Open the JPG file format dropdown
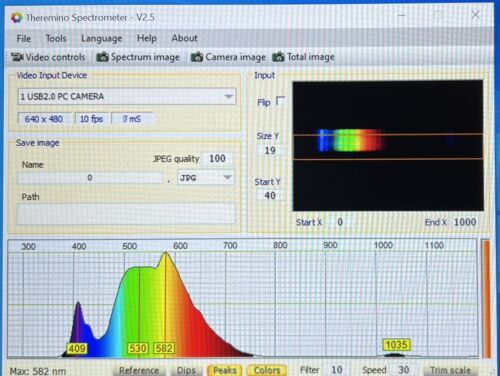 227,177
